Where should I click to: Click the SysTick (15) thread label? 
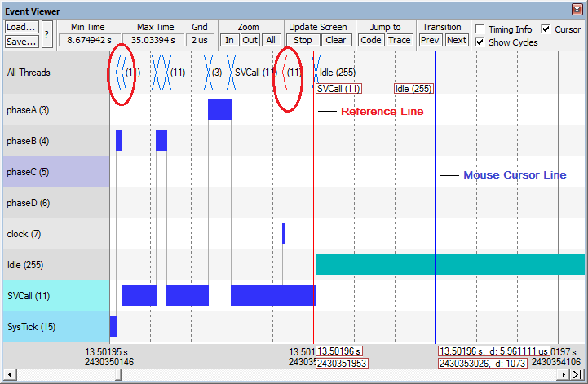tap(55, 327)
